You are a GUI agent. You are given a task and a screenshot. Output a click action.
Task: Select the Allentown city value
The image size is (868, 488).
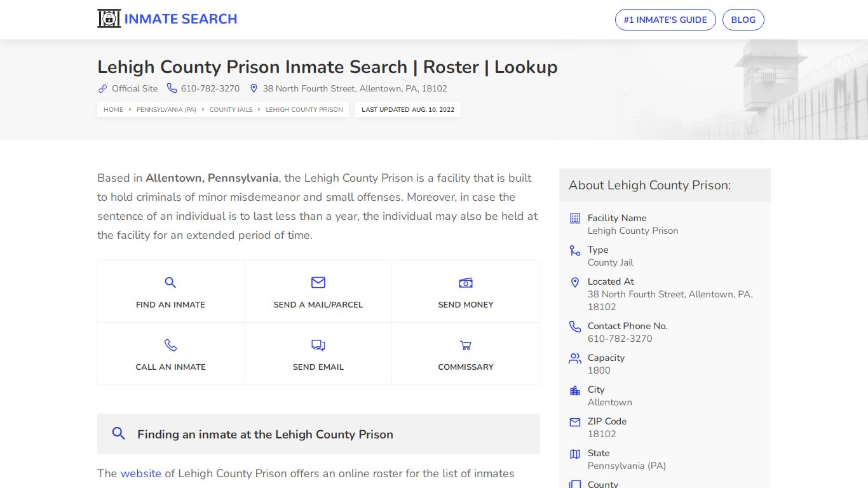(x=610, y=402)
